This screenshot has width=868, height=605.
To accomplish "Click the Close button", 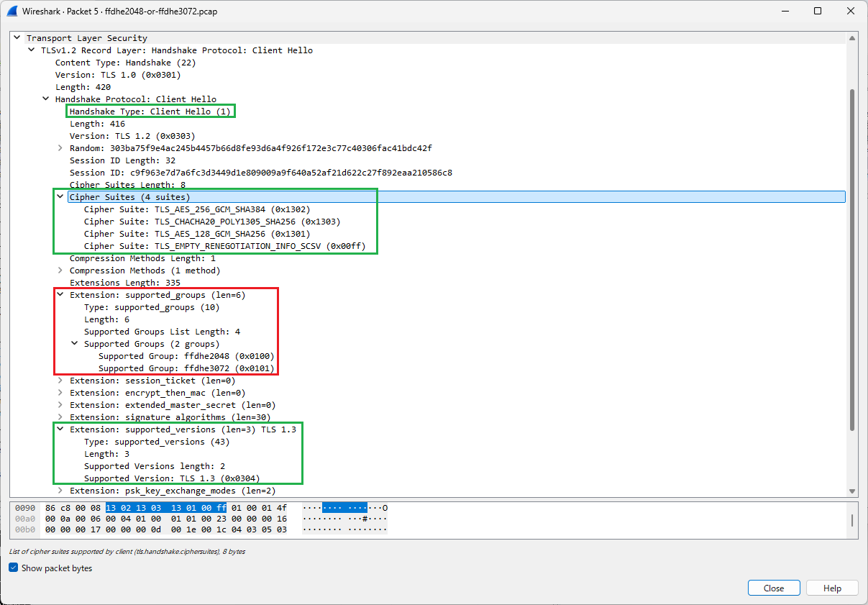I will [774, 588].
